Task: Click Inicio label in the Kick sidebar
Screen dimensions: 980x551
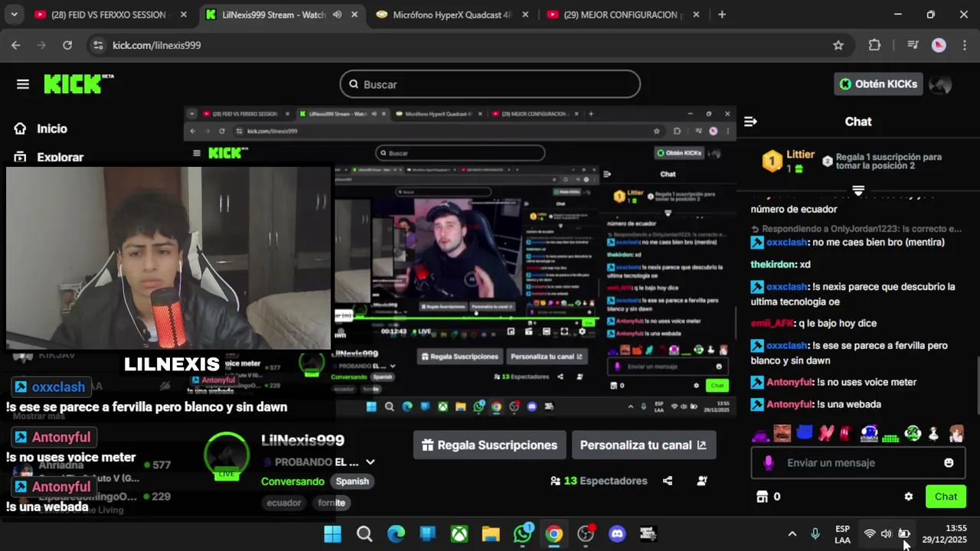Action: [x=52, y=129]
